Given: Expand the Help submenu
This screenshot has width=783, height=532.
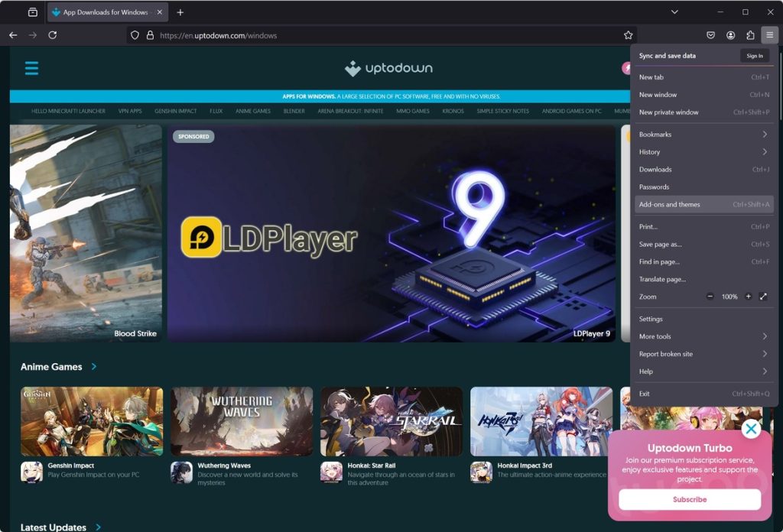Looking at the screenshot, I should point(703,371).
